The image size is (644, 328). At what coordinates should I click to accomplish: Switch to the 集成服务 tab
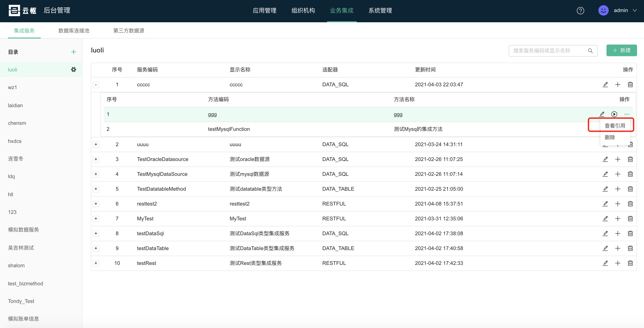coord(24,31)
